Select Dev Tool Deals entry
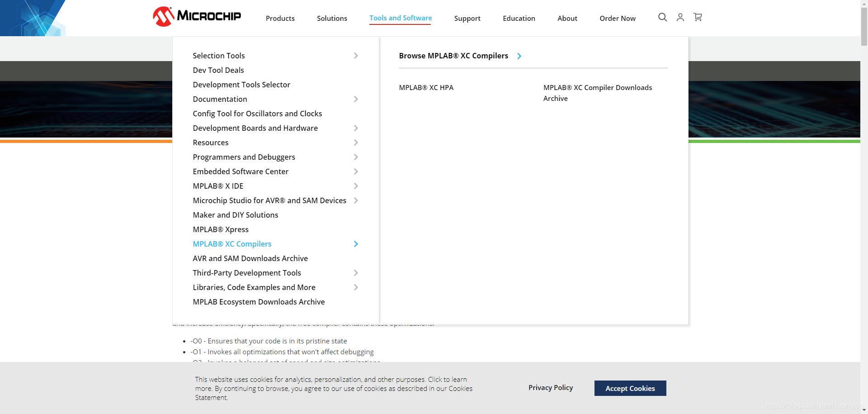Viewport: 868px width, 414px height. 218,70
